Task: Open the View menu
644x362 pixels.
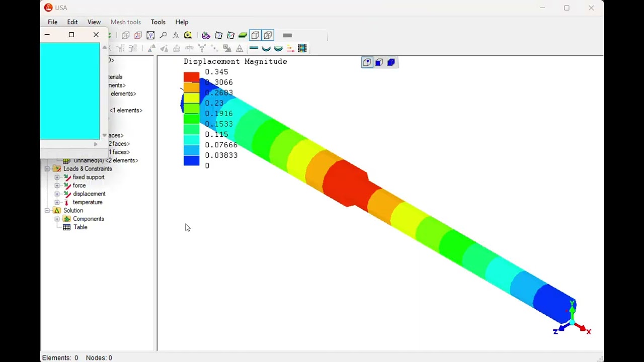Action: coord(94,22)
